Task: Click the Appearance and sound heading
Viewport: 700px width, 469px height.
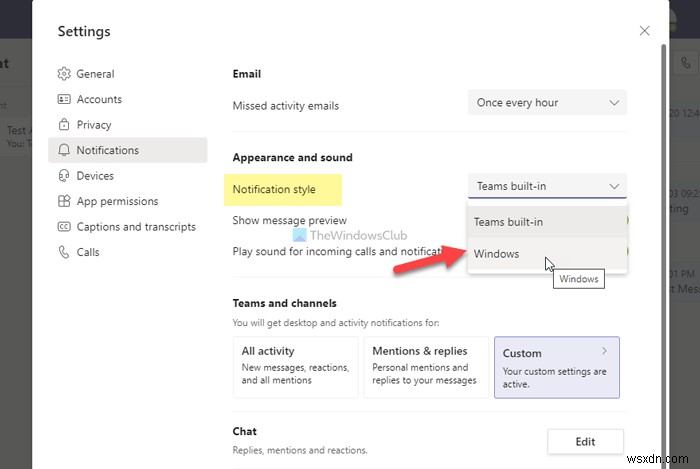Action: coord(292,158)
